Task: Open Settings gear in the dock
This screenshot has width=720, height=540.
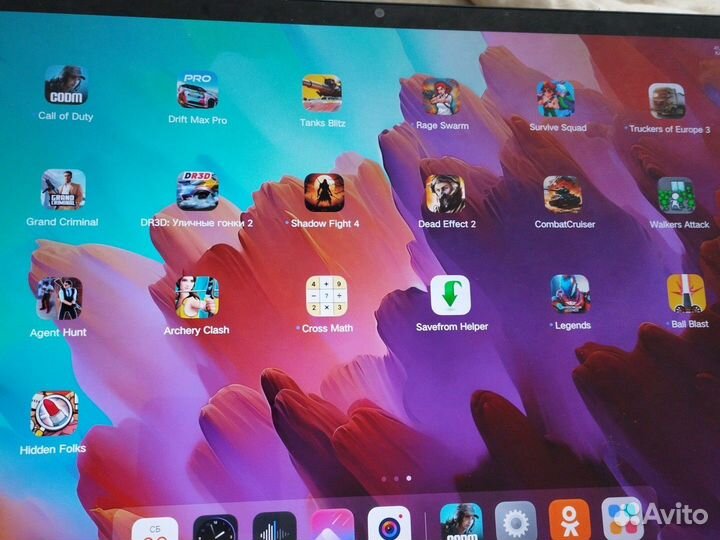Action: click(x=516, y=521)
